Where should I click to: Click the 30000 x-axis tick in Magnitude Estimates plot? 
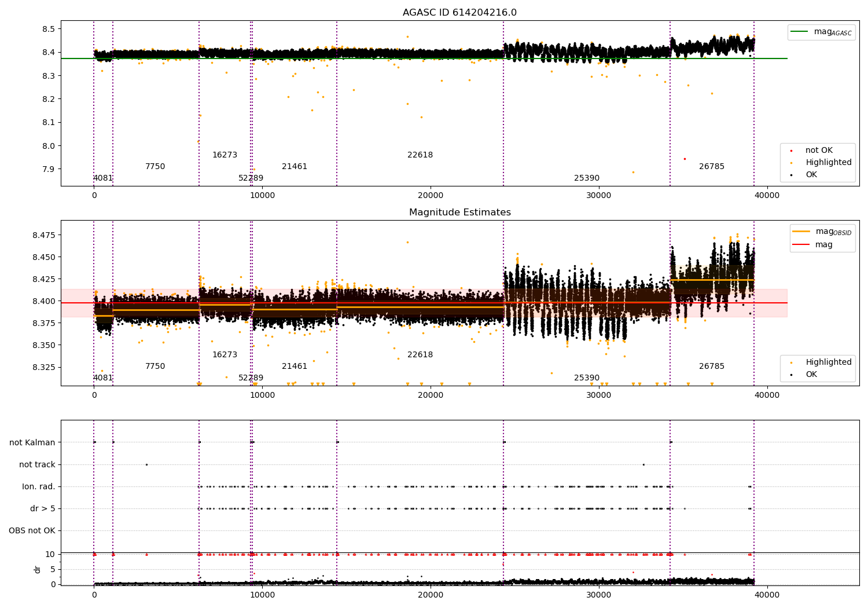point(599,395)
